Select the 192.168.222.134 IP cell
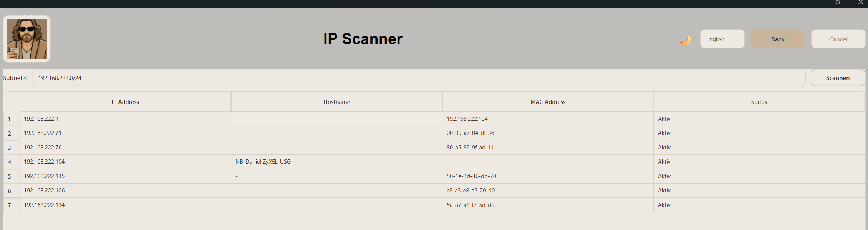This screenshot has width=868, height=230. (x=125, y=205)
